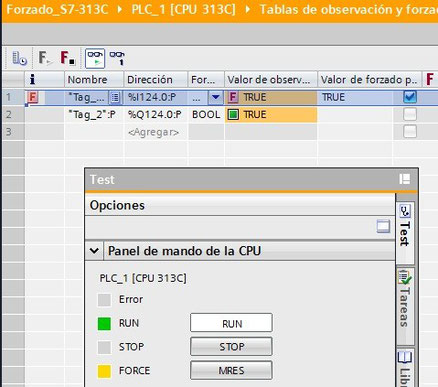Click the start or replace forcing F icon
438x387 pixels.
[45, 58]
